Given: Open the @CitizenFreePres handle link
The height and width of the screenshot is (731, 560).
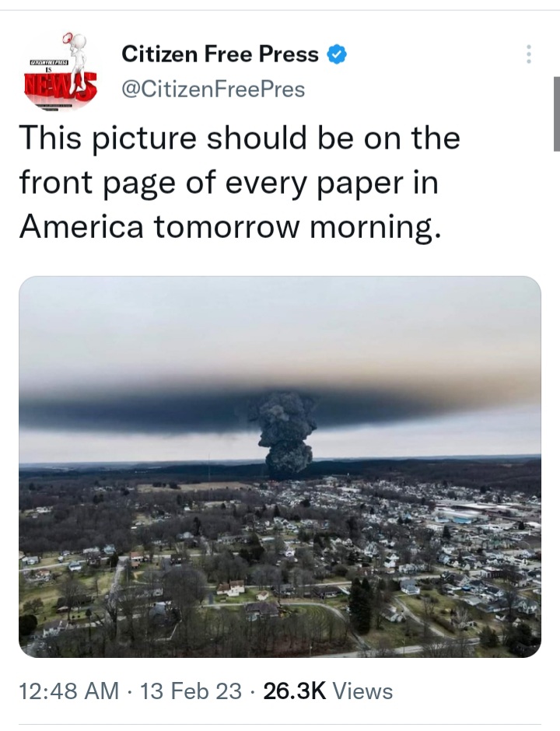Looking at the screenshot, I should click(x=213, y=89).
